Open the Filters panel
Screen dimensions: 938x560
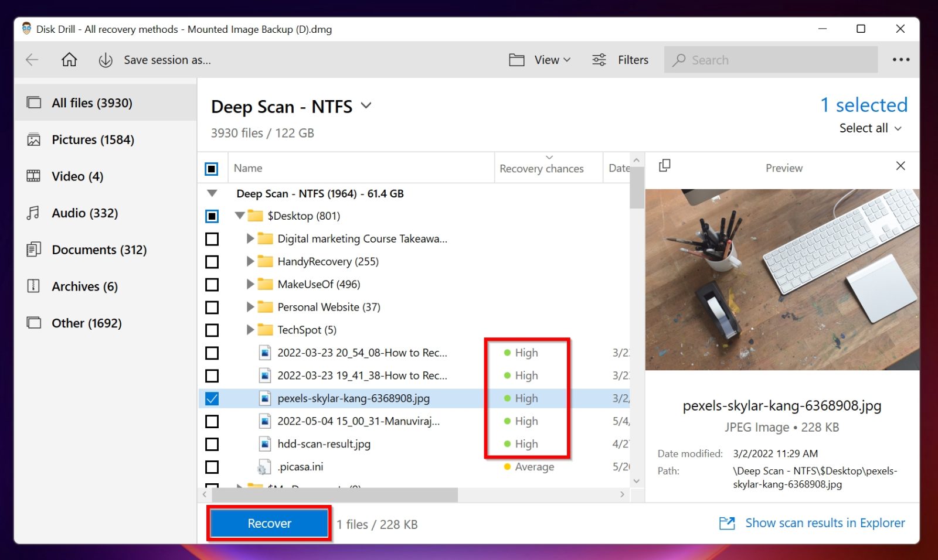click(620, 60)
